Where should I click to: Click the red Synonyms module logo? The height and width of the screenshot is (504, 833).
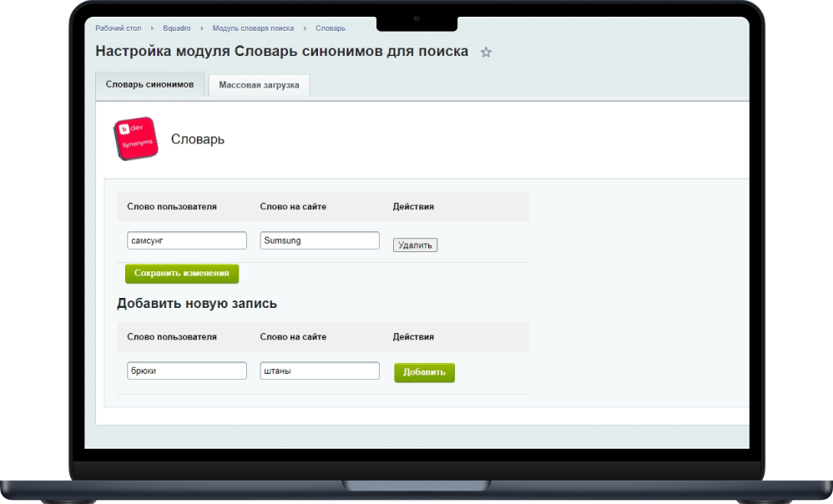pyautogui.click(x=135, y=139)
